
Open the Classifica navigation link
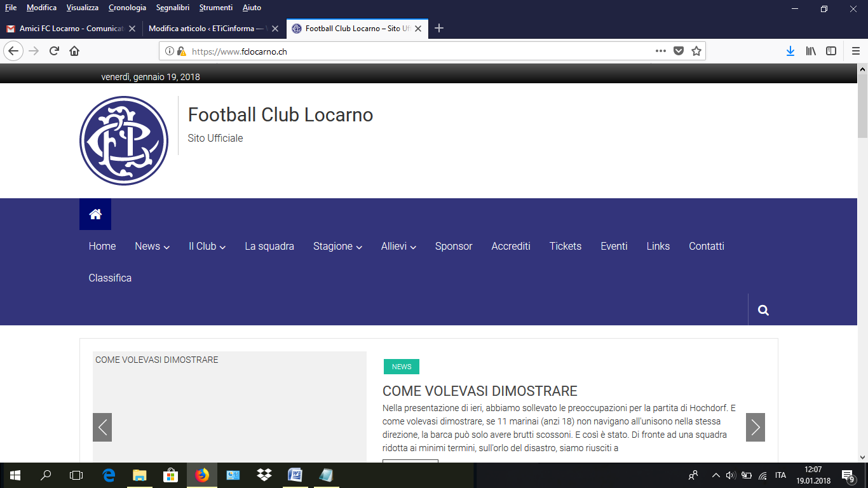pyautogui.click(x=110, y=278)
